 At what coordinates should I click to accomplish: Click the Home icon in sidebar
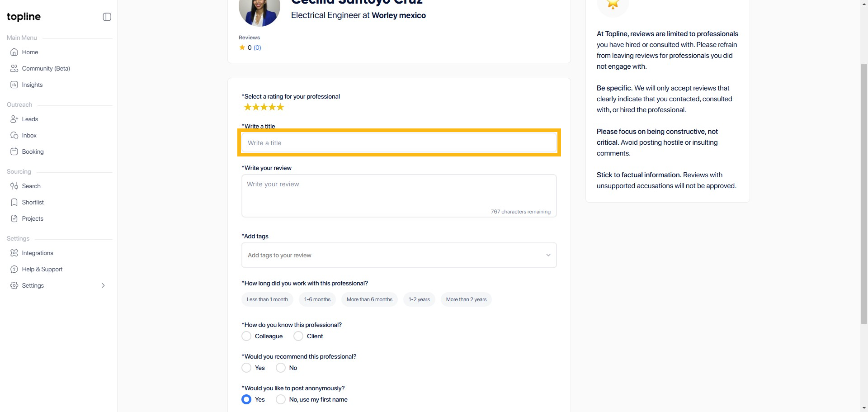[14, 52]
